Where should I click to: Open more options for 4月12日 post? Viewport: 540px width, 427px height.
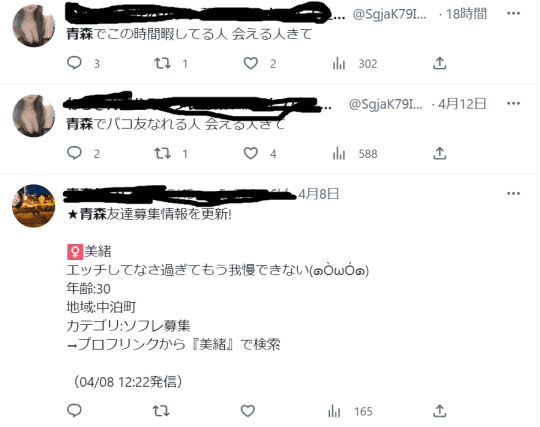[513, 103]
